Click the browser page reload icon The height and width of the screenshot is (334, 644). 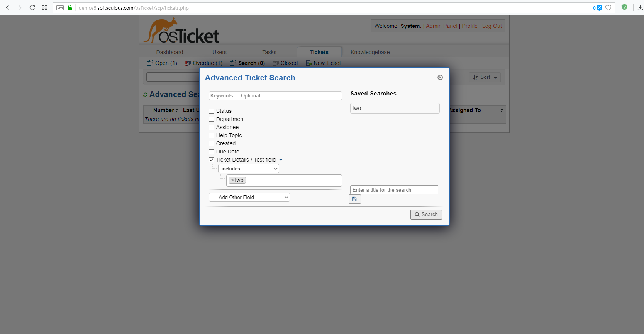(32, 7)
